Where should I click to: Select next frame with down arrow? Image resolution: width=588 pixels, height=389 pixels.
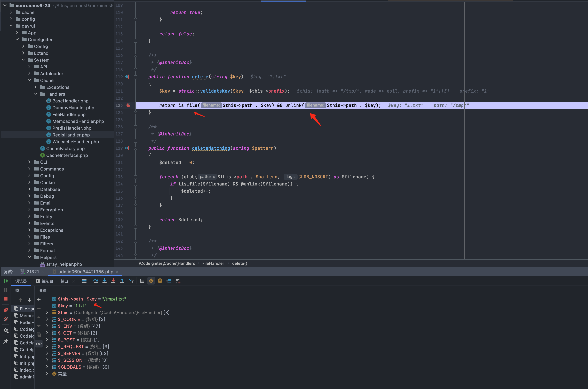point(29,300)
